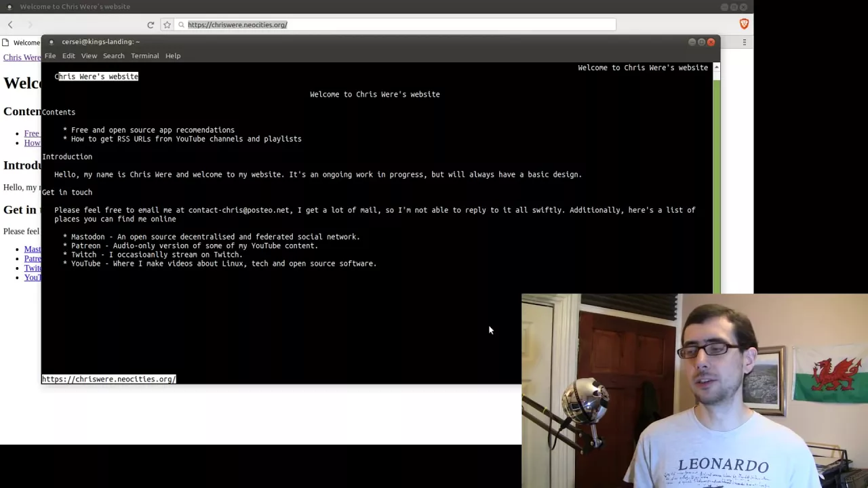
Task: Click the browser's back arrow button
Action: 10,25
